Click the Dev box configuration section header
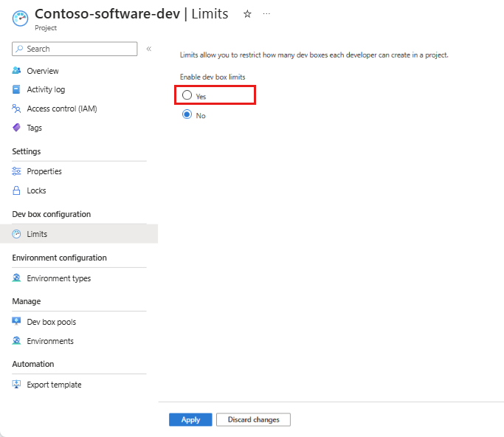This screenshot has width=504, height=437. (x=52, y=214)
